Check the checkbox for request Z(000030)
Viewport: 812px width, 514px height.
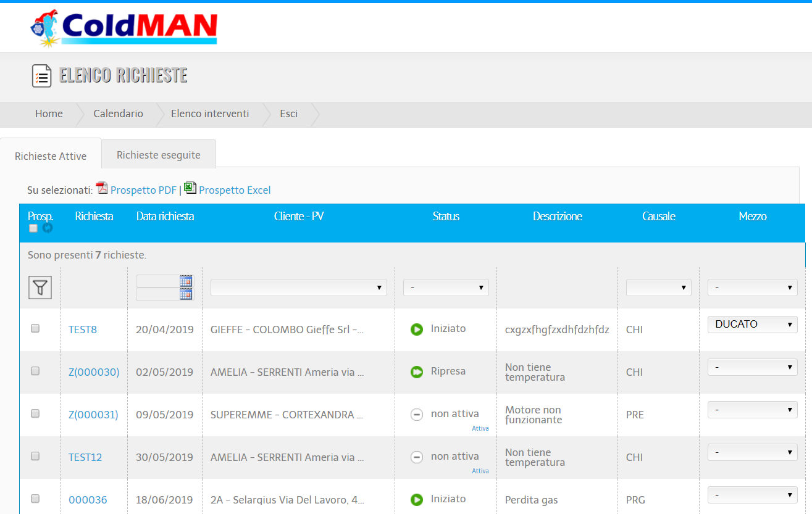point(35,371)
